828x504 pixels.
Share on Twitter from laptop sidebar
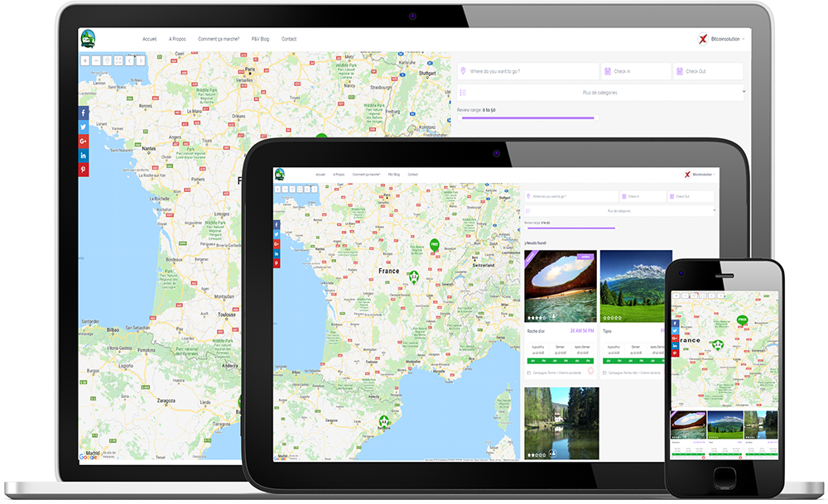(x=84, y=127)
